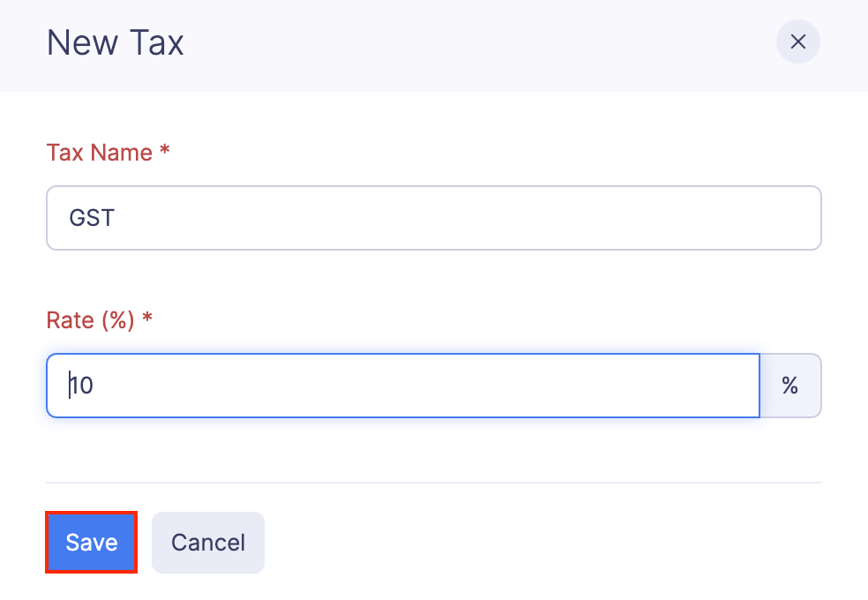Click the New Tax dialog title
This screenshot has width=868, height=600.
pyautogui.click(x=115, y=41)
